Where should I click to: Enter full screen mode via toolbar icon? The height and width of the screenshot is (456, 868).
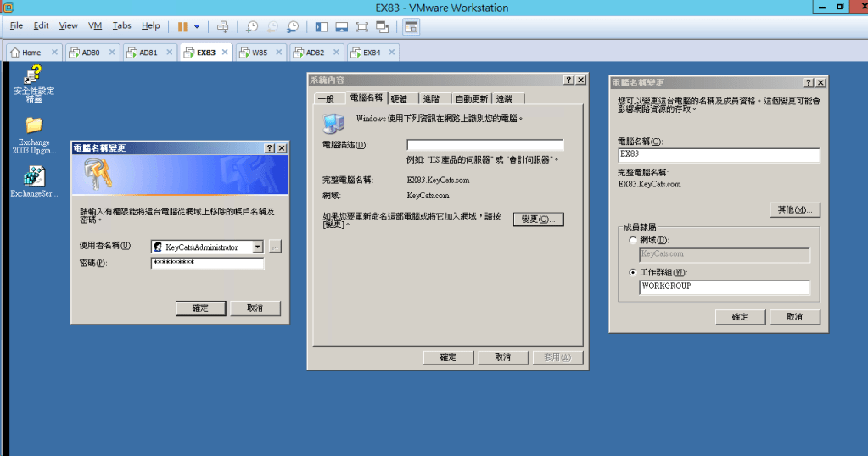(361, 26)
